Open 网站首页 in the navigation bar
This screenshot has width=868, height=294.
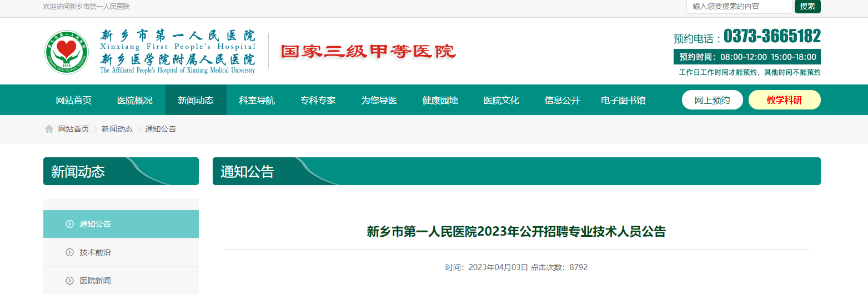point(74,100)
